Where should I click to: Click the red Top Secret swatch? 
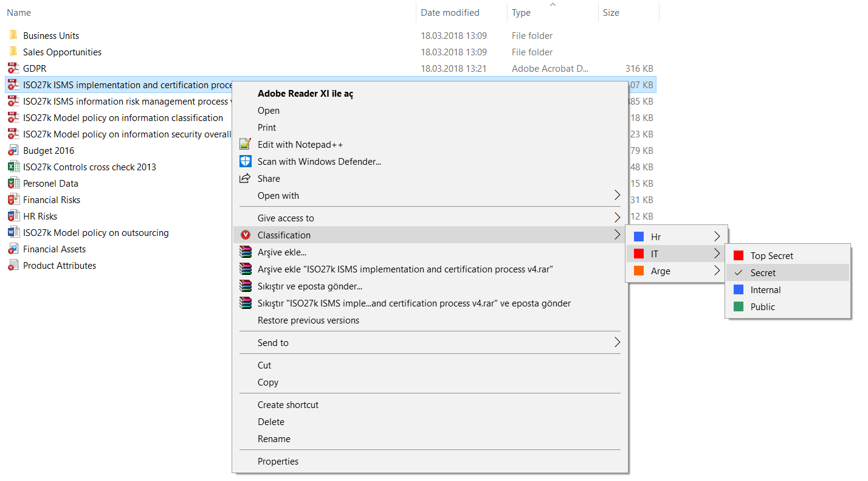(739, 255)
